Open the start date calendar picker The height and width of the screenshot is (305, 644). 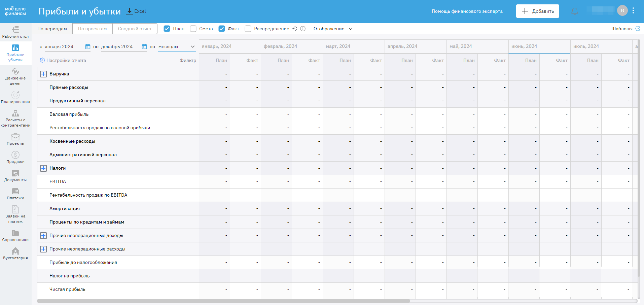tap(88, 46)
